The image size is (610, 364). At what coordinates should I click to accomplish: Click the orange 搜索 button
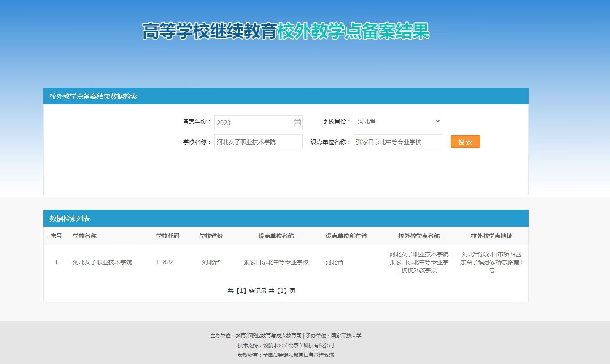click(x=465, y=142)
